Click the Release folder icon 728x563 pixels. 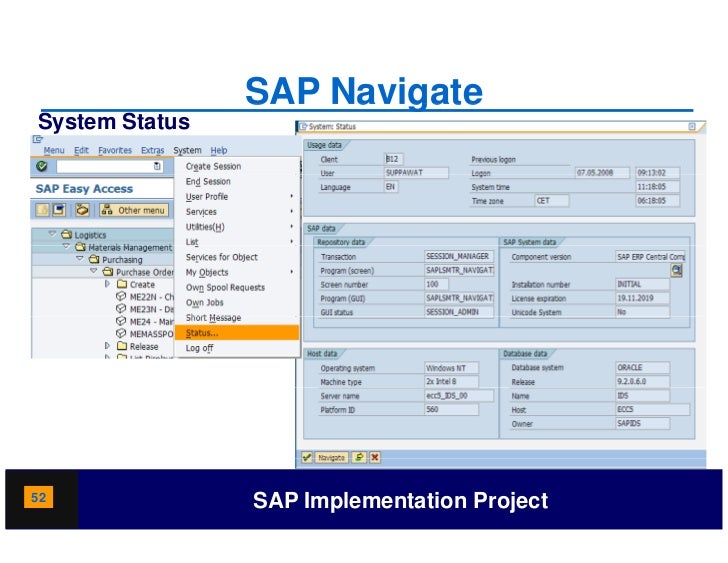[122, 346]
